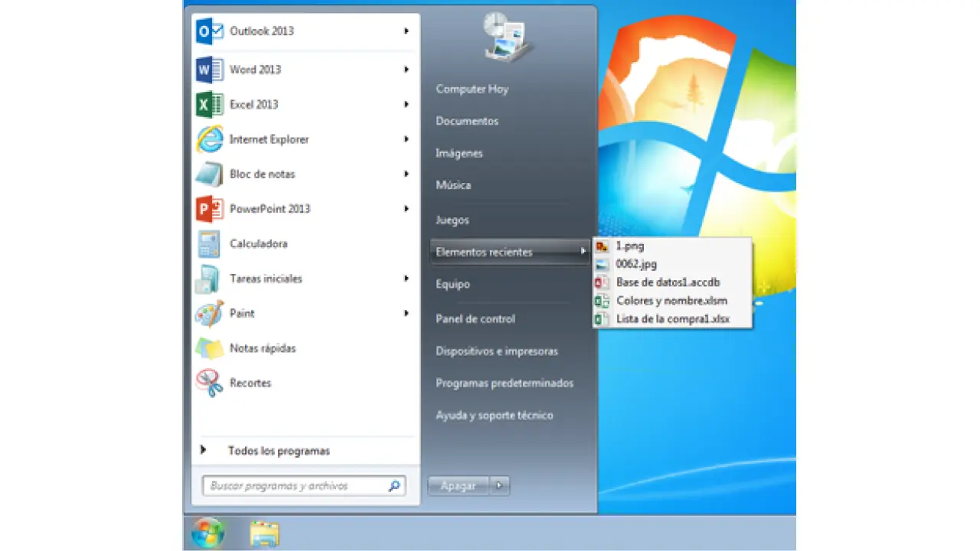The width and height of the screenshot is (980, 551).
Task: Launch Paint from its palette icon
Action: point(209,314)
